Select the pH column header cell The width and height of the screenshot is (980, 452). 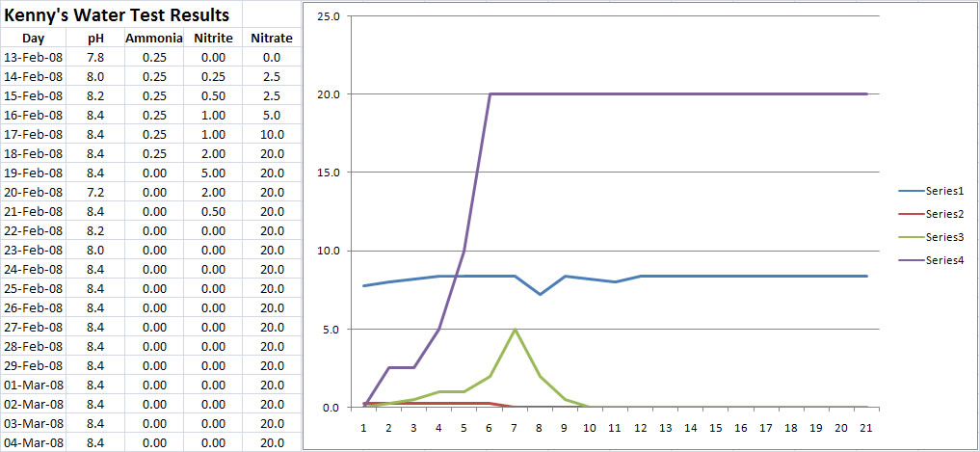tap(94, 39)
